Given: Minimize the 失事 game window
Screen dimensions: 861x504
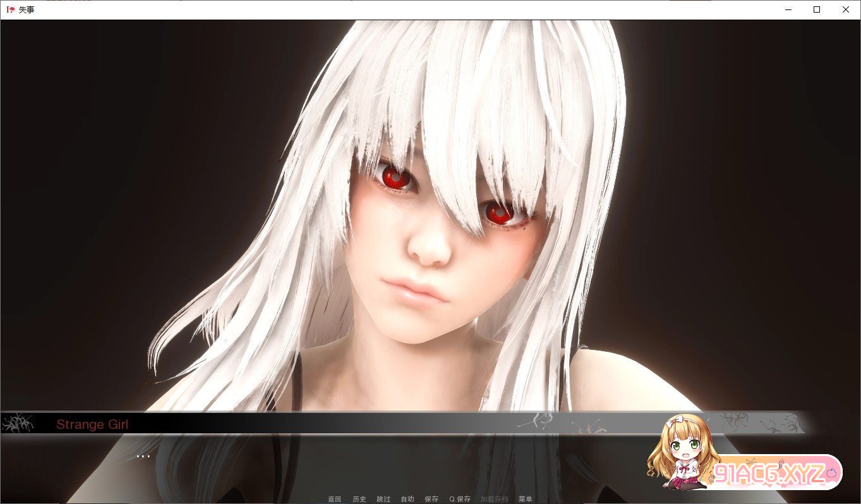Looking at the screenshot, I should click(x=788, y=9).
